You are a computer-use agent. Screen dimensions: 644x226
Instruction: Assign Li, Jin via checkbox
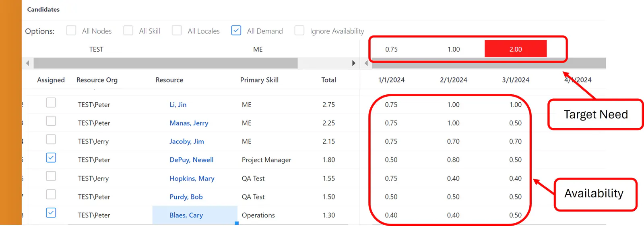tap(51, 103)
